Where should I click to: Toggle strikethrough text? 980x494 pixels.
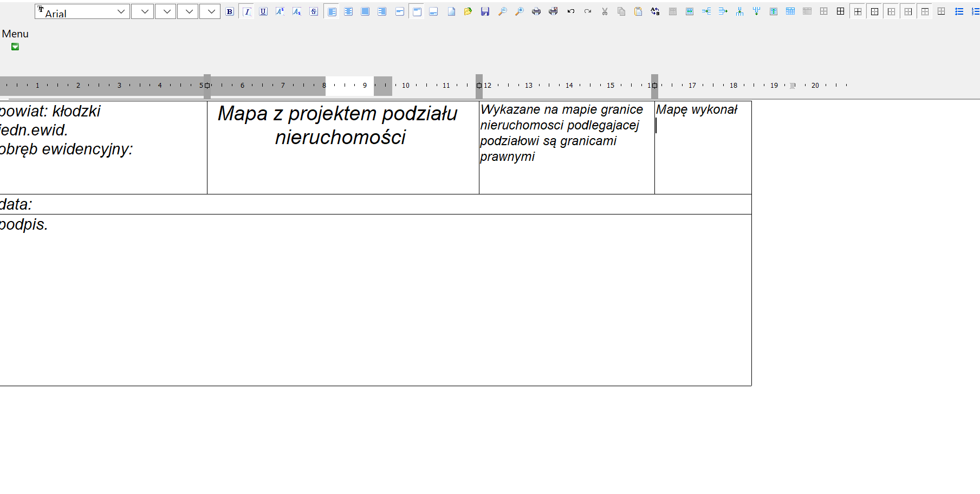314,11
